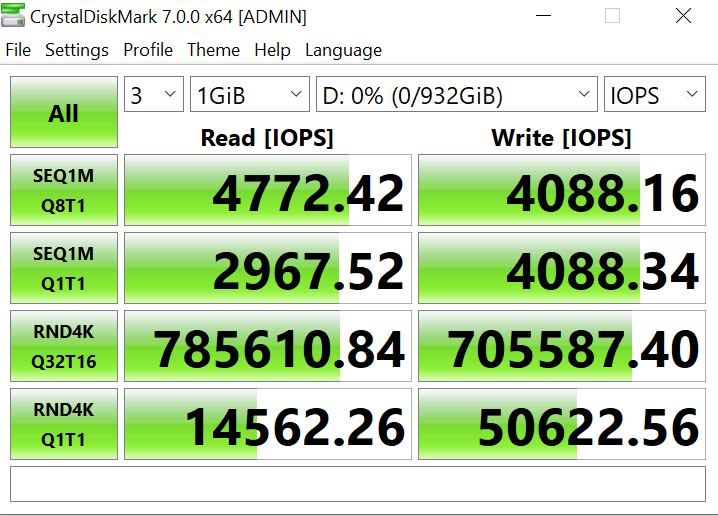
Task: Open the Language menu
Action: click(343, 50)
